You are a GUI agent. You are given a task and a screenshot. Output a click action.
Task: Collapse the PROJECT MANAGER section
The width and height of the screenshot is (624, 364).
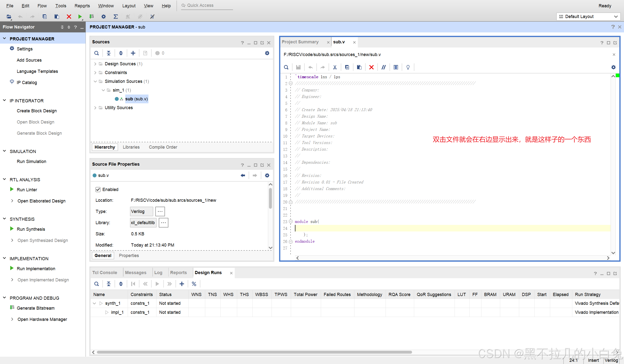click(x=4, y=38)
